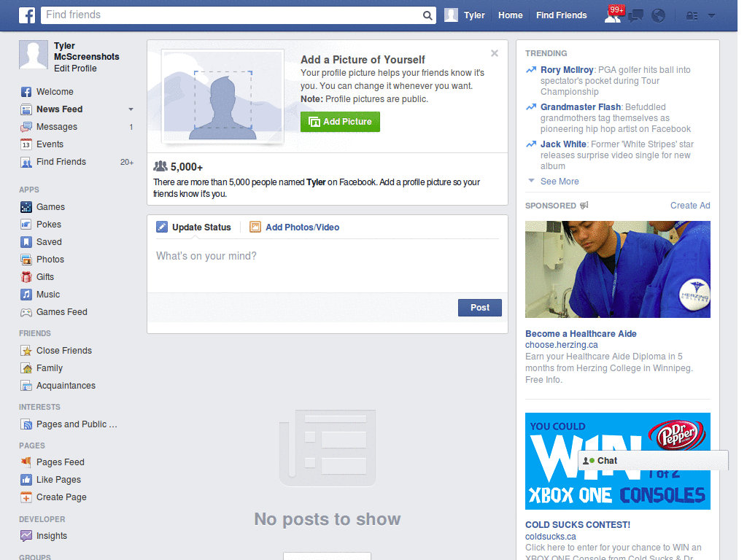Click the Saved bookmark icon
Image resolution: width=747 pixels, height=560 pixels.
pyautogui.click(x=26, y=242)
